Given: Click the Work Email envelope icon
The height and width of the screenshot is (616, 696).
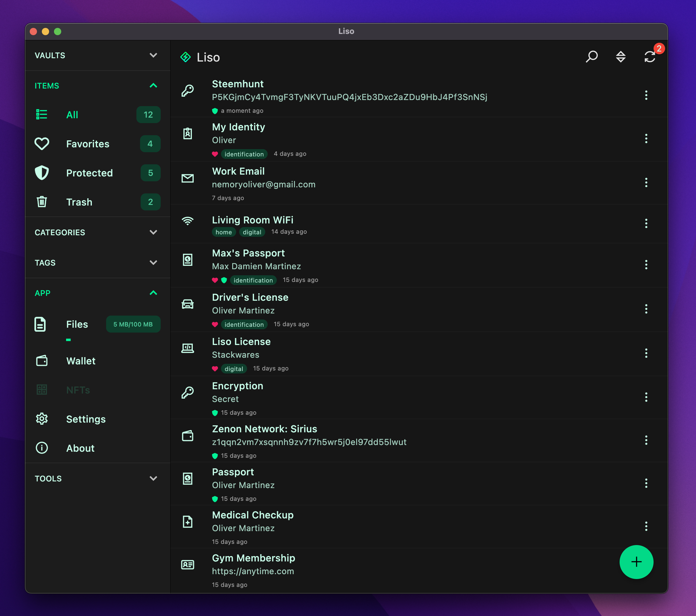Looking at the screenshot, I should tap(188, 178).
